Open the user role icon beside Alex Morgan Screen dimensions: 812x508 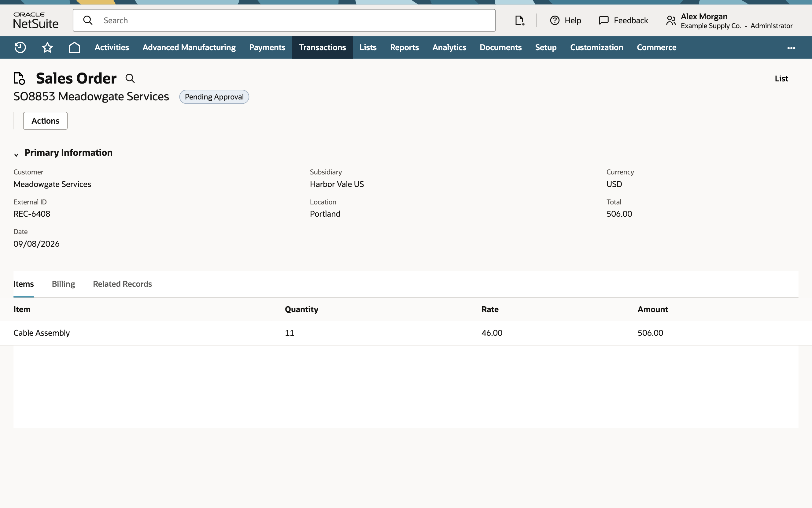point(671,21)
